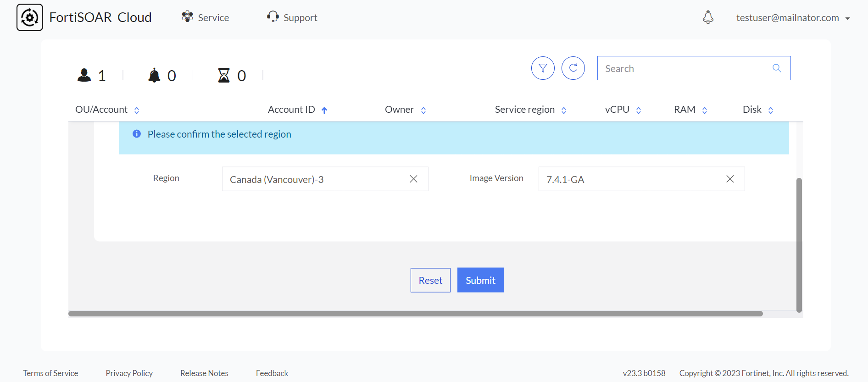The width and height of the screenshot is (868, 382).
Task: Click the Fortinet copyright notice
Action: (x=764, y=373)
